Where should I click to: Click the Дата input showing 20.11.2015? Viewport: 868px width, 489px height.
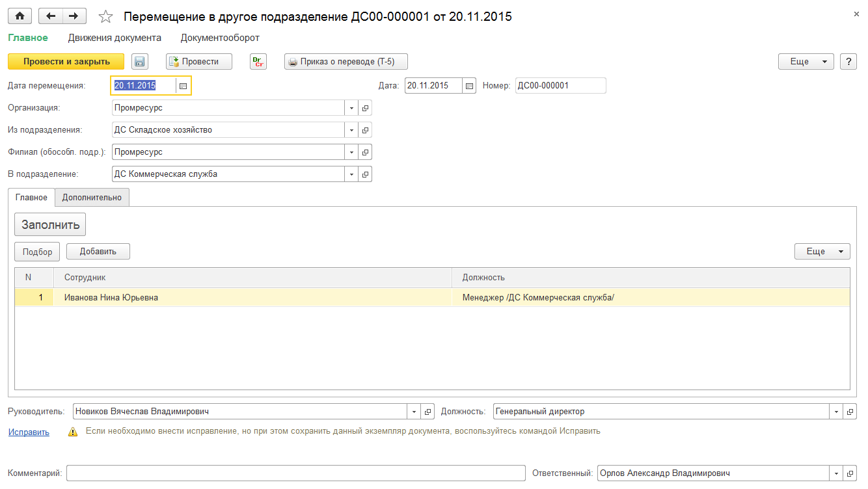[433, 86]
